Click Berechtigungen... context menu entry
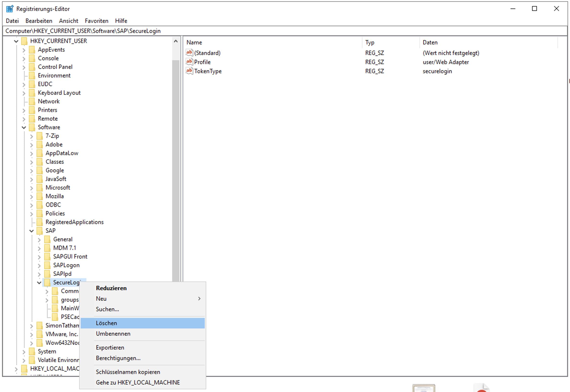 [118, 358]
